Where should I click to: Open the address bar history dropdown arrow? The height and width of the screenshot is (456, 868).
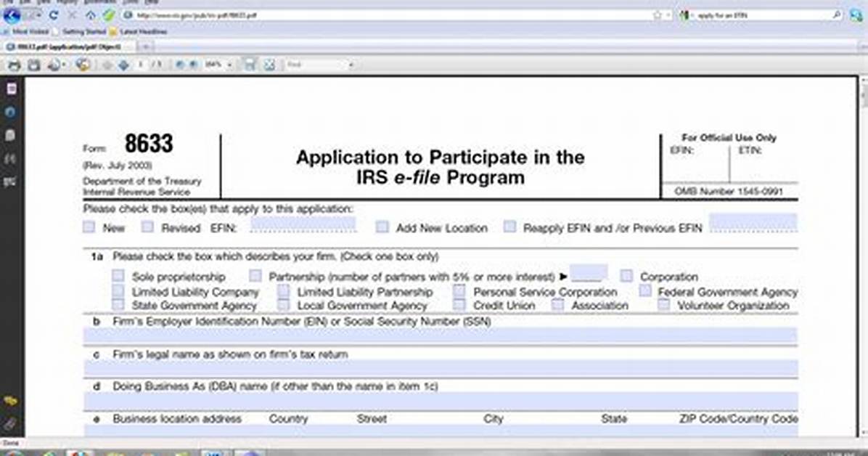[668, 15]
